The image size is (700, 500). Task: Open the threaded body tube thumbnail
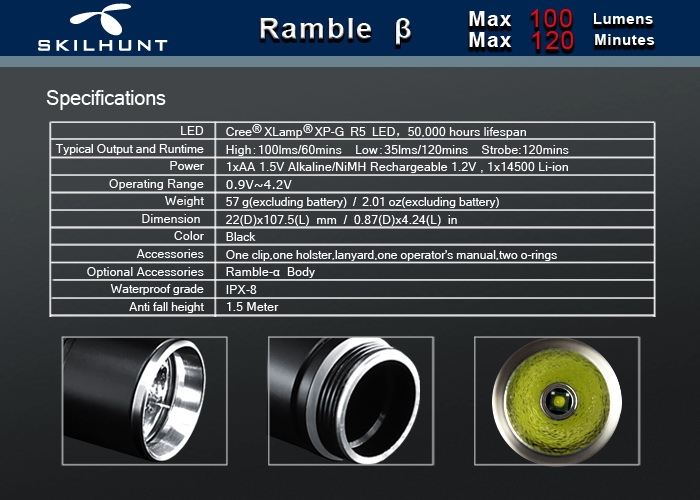pos(351,401)
